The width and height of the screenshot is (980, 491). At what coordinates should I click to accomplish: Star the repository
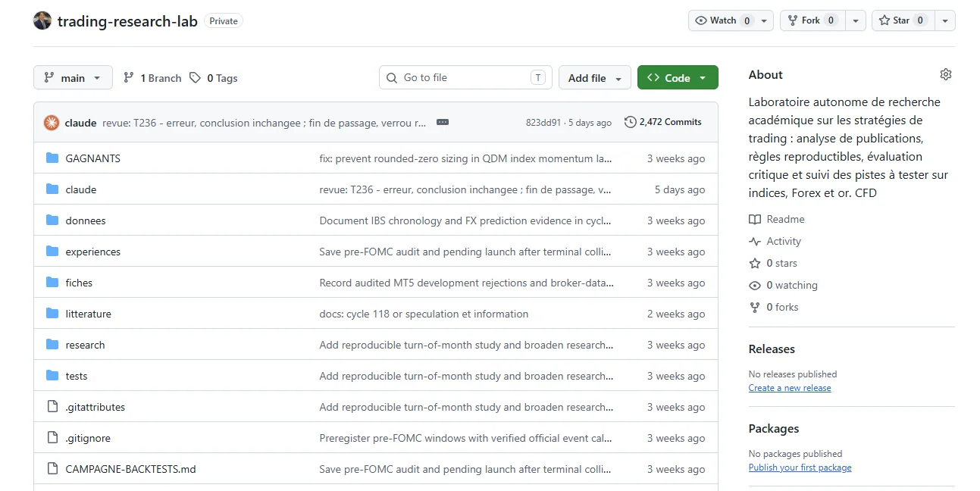tap(903, 20)
